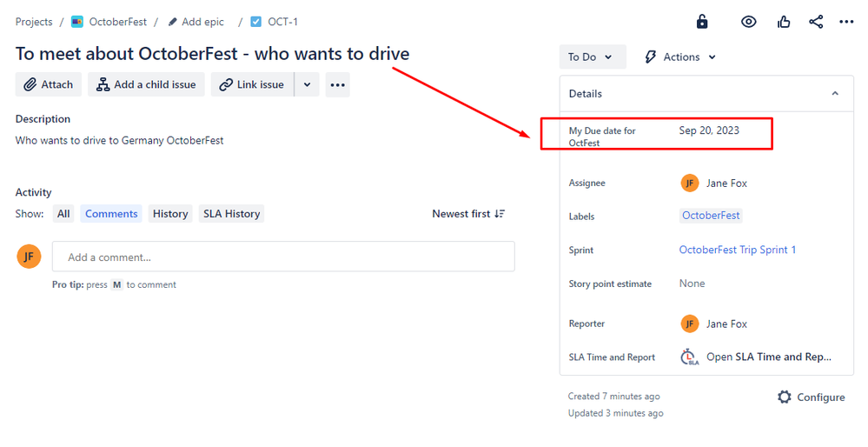868x447 pixels.
Task: Open SLA Time and Report link
Action: tap(769, 357)
